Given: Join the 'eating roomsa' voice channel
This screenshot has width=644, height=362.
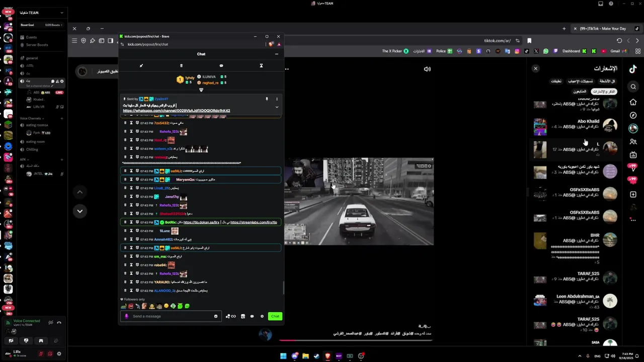Looking at the screenshot, I should click(x=37, y=125).
